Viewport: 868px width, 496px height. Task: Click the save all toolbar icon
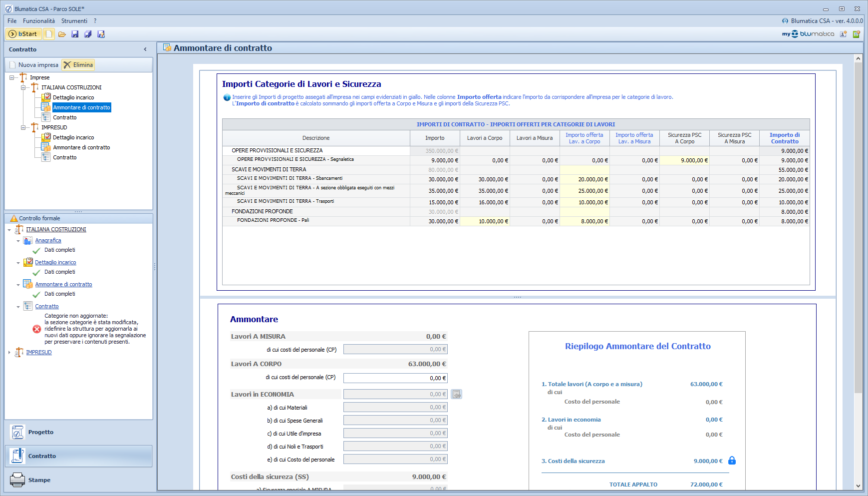pyautogui.click(x=88, y=34)
